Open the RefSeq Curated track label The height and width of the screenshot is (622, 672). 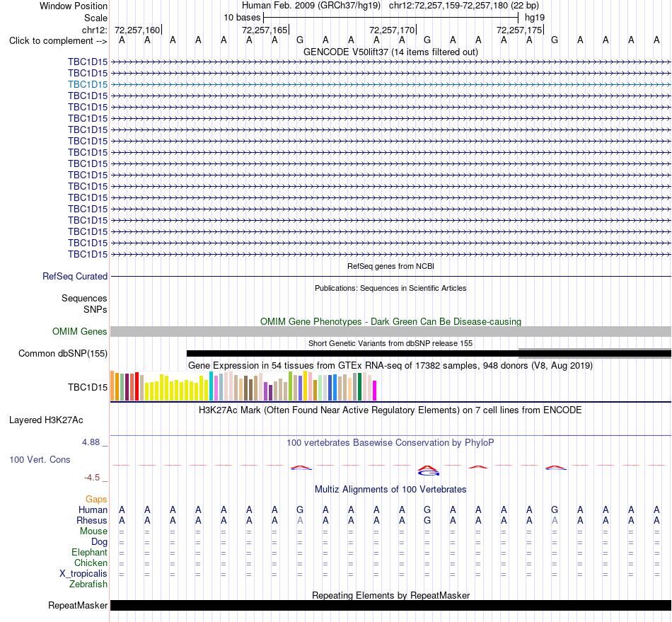[74, 276]
